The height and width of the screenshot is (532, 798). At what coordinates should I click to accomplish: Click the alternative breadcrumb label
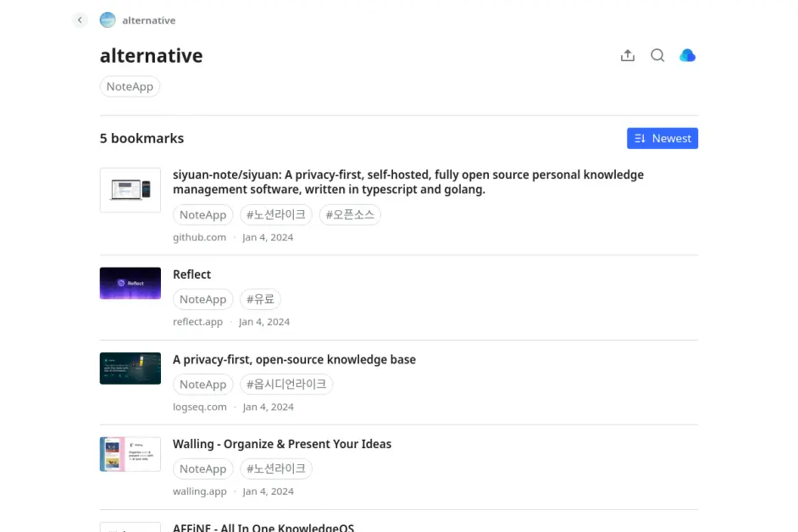(148, 20)
